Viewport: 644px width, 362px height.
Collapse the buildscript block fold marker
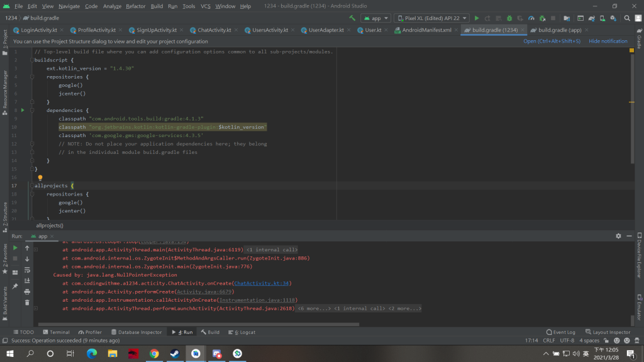pyautogui.click(x=32, y=60)
